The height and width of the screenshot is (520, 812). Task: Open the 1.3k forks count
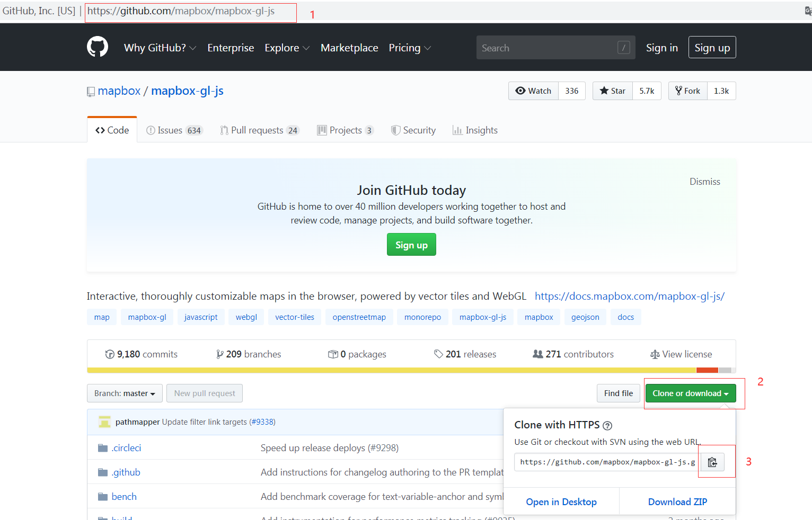coord(721,91)
